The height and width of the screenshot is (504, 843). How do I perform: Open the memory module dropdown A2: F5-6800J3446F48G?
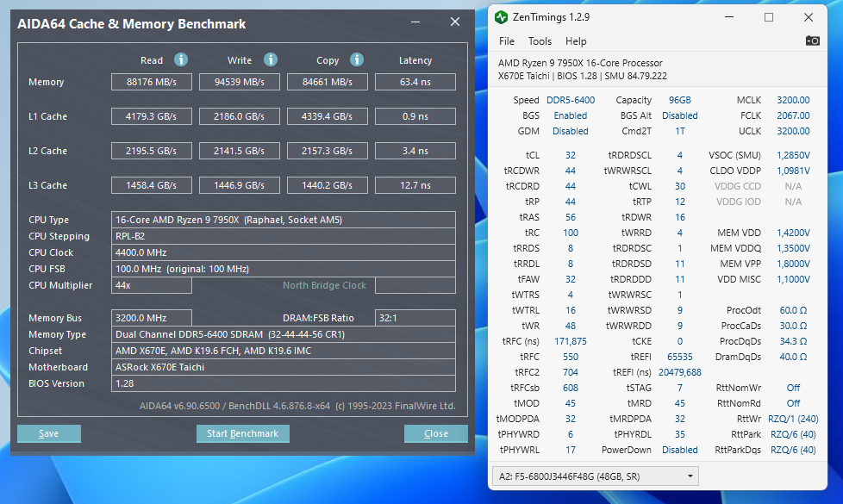pyautogui.click(x=595, y=476)
